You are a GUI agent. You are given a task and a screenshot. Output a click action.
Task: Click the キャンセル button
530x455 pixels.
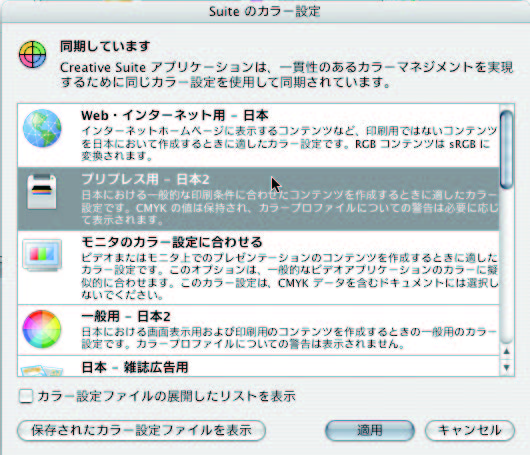tap(470, 431)
